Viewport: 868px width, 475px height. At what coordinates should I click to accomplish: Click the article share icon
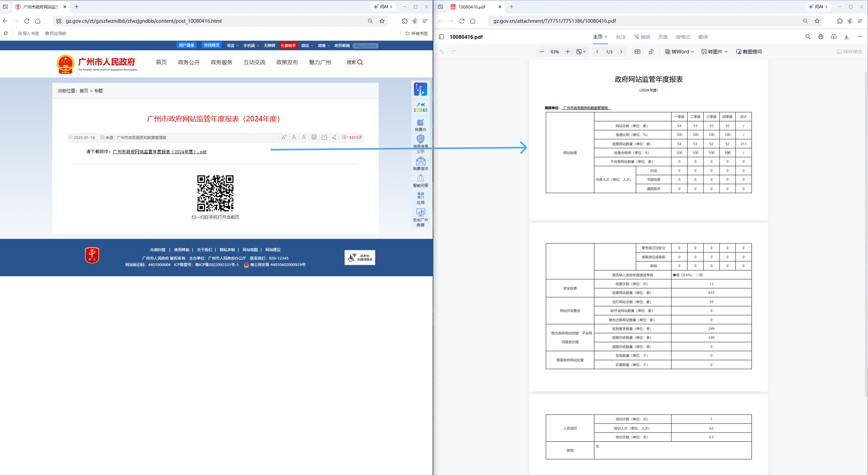click(334, 137)
